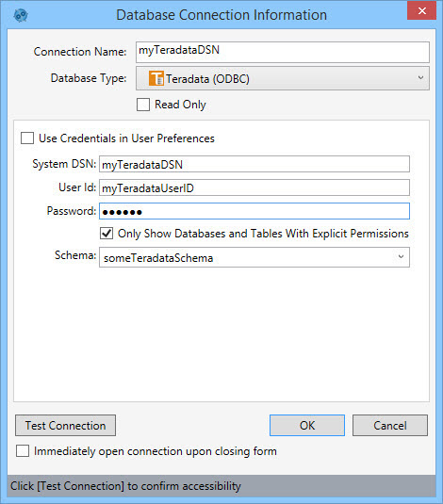The height and width of the screenshot is (504, 443).
Task: Click the orange Teradata database icon
Action: click(156, 78)
